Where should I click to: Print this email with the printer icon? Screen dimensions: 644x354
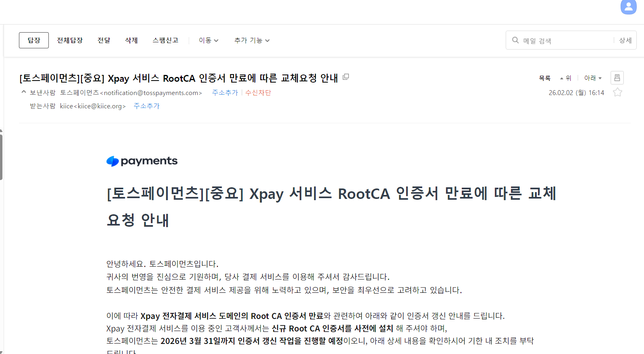click(617, 78)
